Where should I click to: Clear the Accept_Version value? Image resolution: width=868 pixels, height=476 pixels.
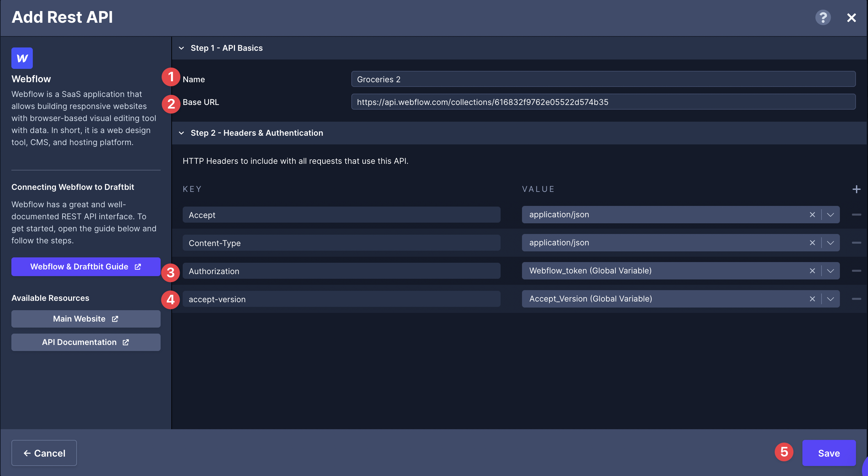[x=812, y=299]
